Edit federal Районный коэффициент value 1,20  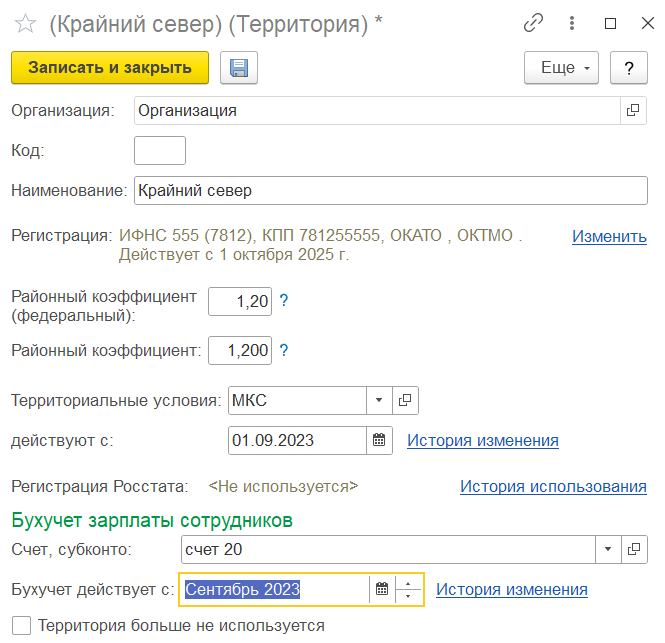pyautogui.click(x=240, y=301)
